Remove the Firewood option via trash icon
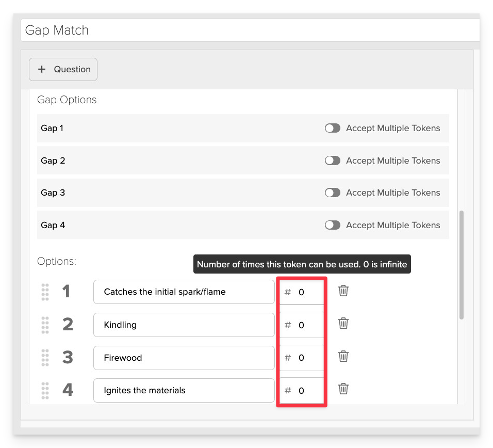Image resolution: width=493 pixels, height=448 pixels. tap(343, 356)
